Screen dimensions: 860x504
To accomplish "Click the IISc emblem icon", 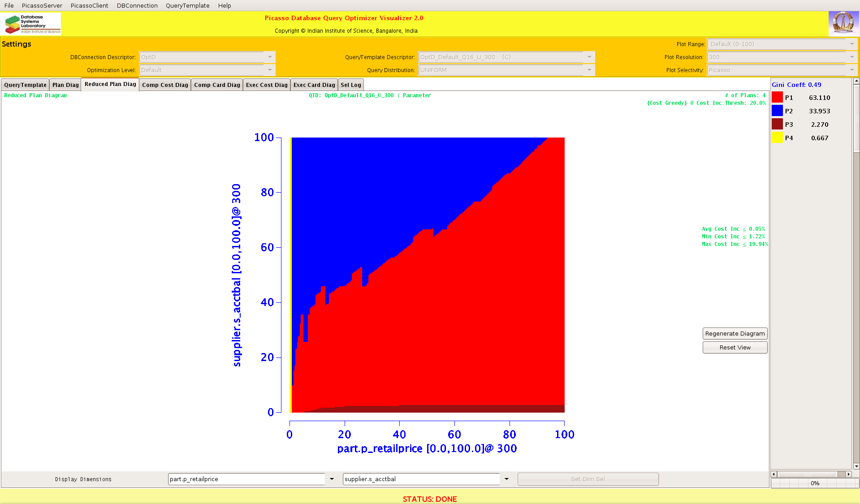I will (x=843, y=23).
